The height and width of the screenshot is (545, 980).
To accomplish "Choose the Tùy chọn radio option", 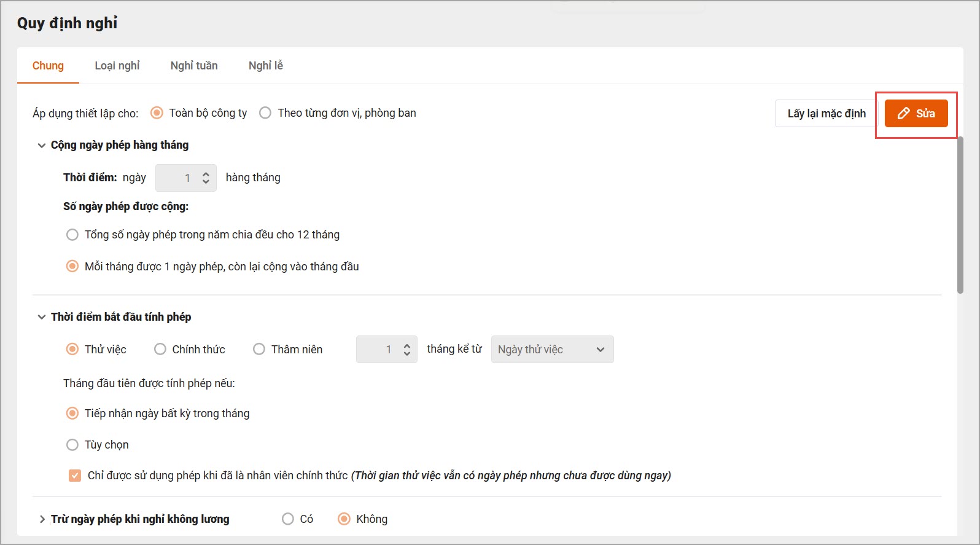I will tap(72, 445).
